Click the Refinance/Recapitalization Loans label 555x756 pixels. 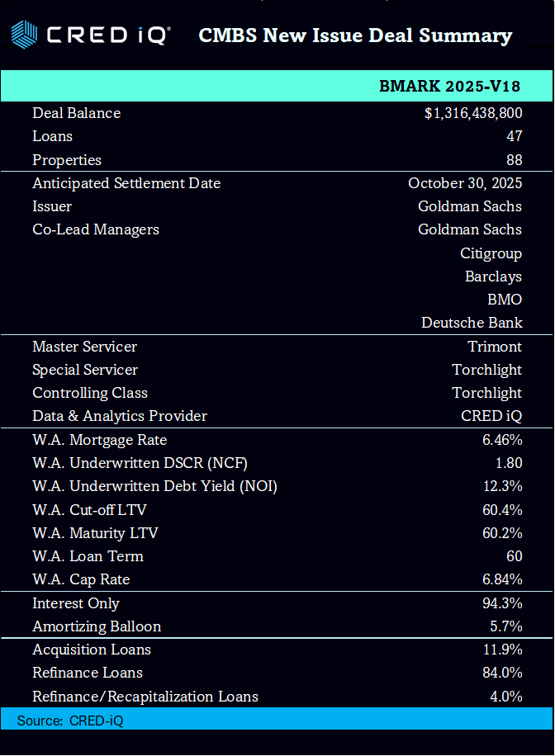click(x=145, y=697)
